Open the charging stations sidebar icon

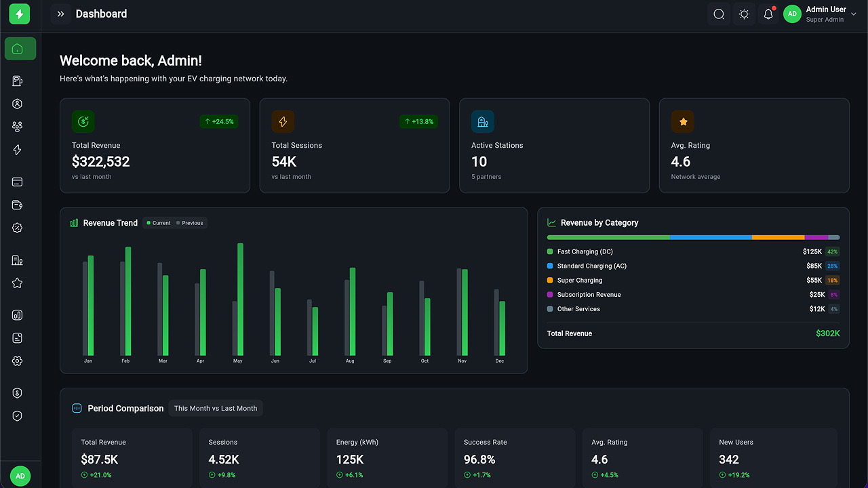[x=18, y=81]
